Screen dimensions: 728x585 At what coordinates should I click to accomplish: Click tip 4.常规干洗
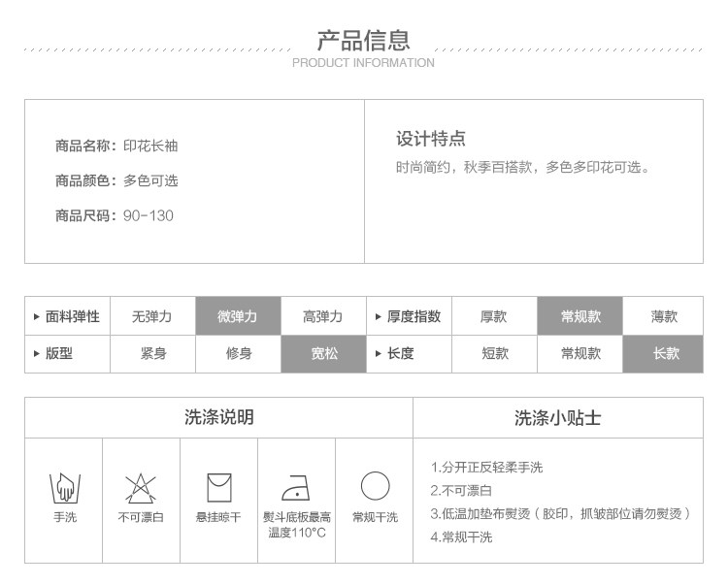461,537
